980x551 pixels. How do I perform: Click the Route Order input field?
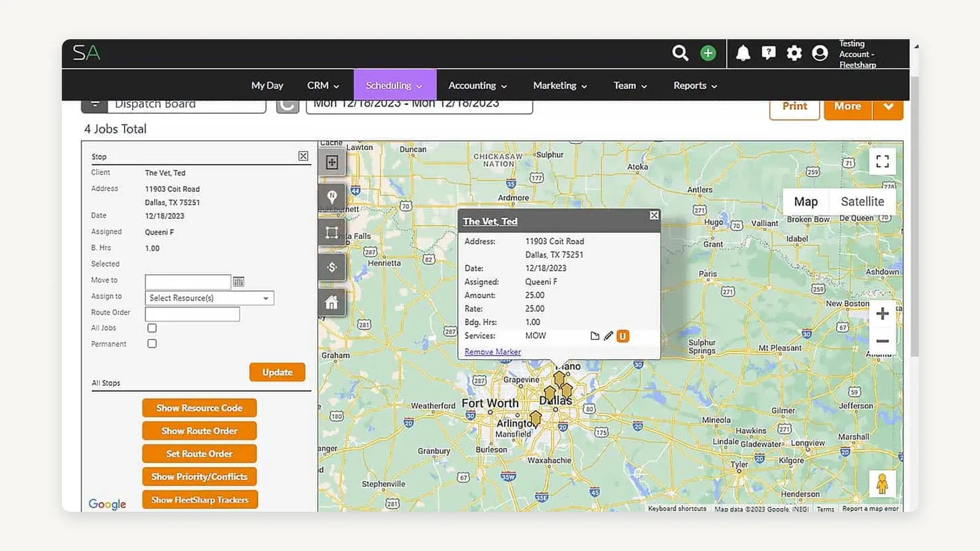[x=192, y=314]
